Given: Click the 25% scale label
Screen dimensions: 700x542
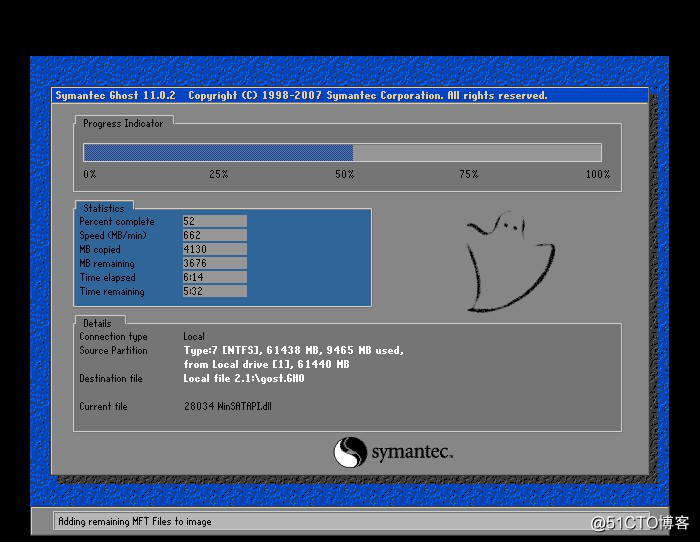Looking at the screenshot, I should point(219,174).
